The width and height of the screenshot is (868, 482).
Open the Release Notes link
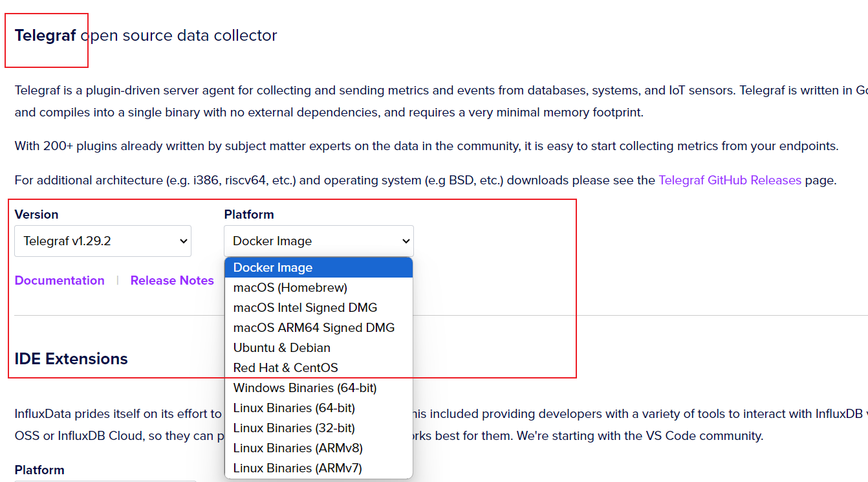pos(172,280)
